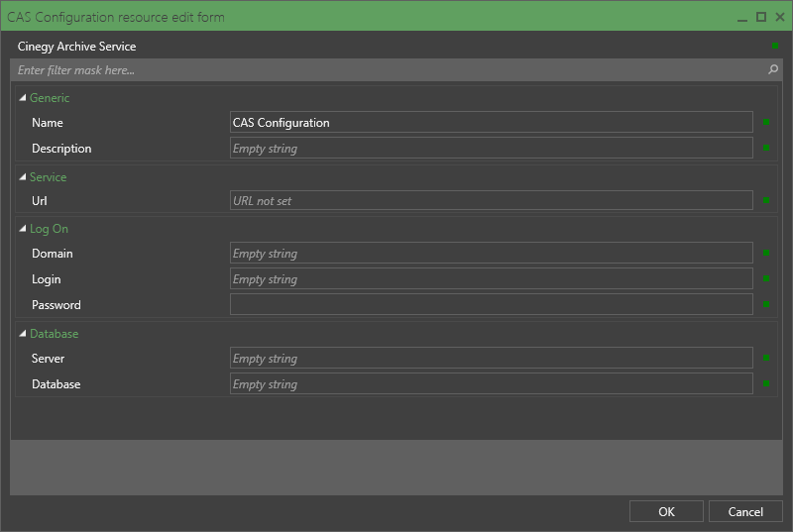
Task: Focus the filter mask search field
Action: click(x=390, y=69)
